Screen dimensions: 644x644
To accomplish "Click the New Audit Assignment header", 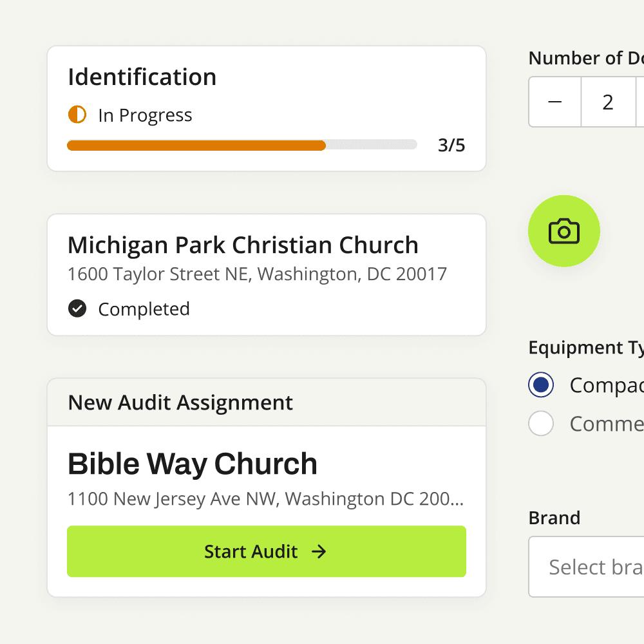I will coord(180,403).
